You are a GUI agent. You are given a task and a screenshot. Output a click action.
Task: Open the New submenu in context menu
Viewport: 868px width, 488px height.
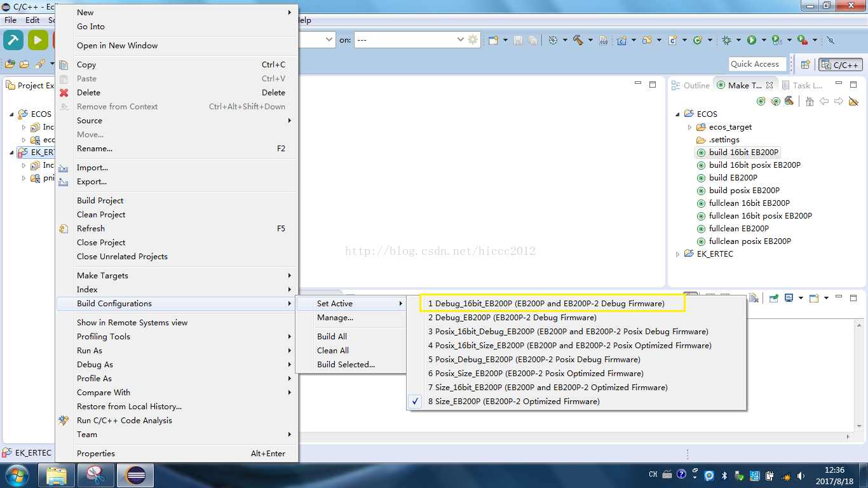pos(177,12)
